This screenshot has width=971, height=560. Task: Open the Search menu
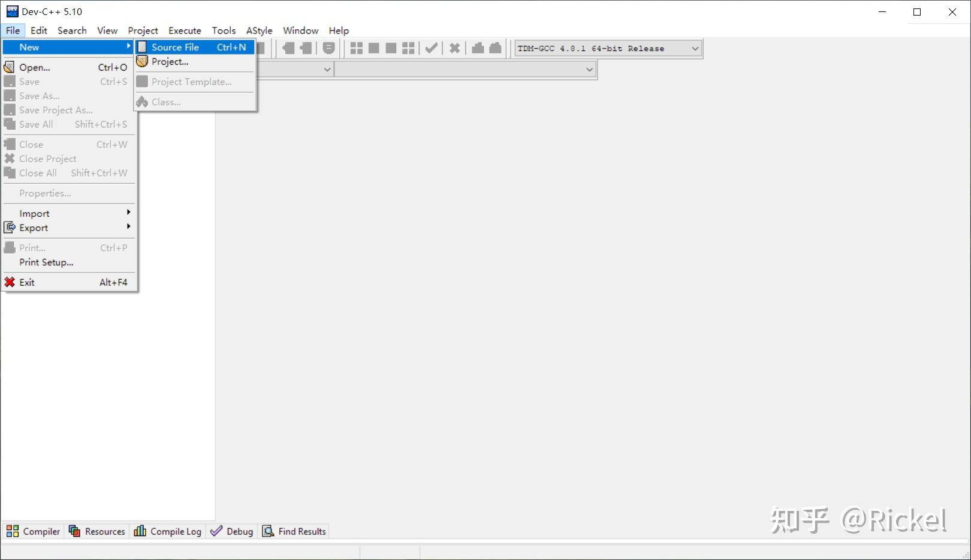[72, 31]
